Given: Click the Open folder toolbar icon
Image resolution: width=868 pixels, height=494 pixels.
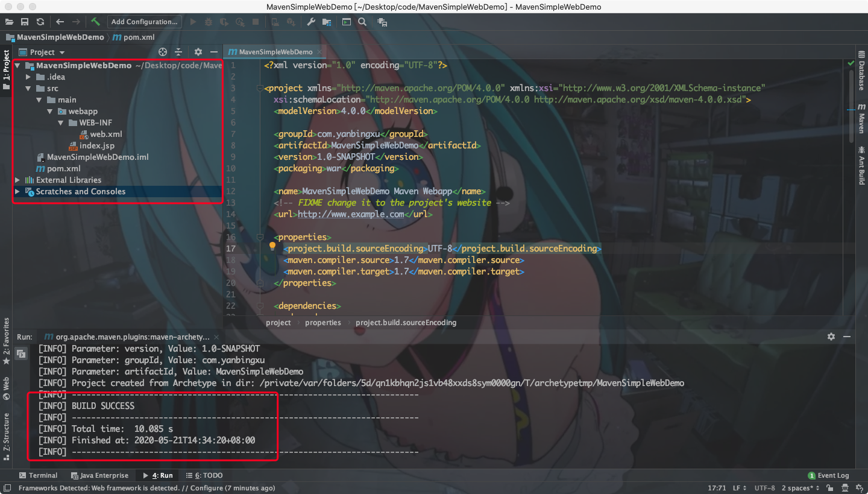Looking at the screenshot, I should click(x=9, y=22).
